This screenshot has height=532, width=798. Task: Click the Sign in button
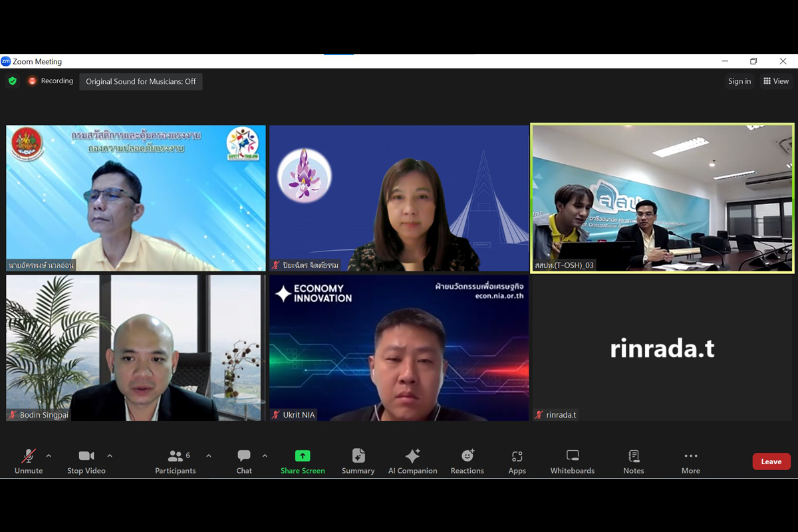[x=739, y=81]
